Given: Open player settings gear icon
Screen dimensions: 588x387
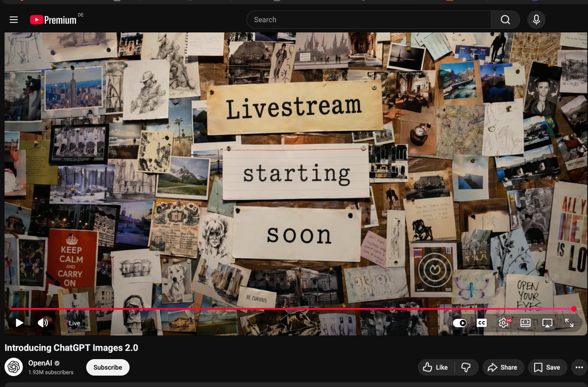Looking at the screenshot, I should point(504,323).
